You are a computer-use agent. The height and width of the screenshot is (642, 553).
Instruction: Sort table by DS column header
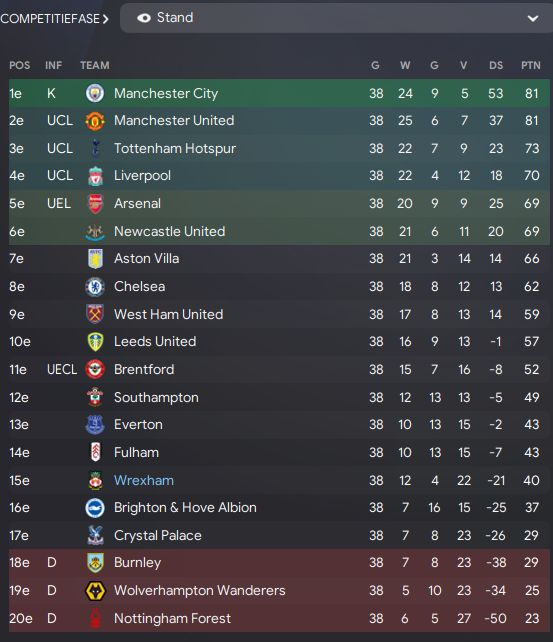pyautogui.click(x=496, y=66)
